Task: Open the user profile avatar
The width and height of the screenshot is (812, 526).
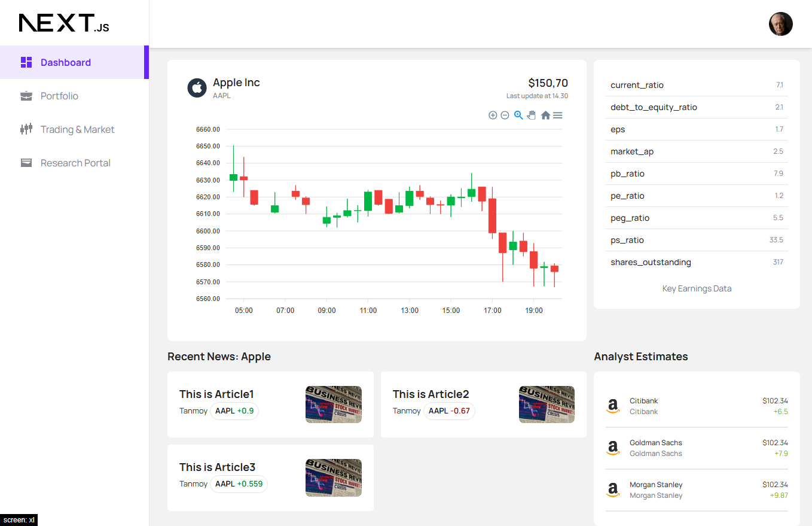Action: click(780, 24)
